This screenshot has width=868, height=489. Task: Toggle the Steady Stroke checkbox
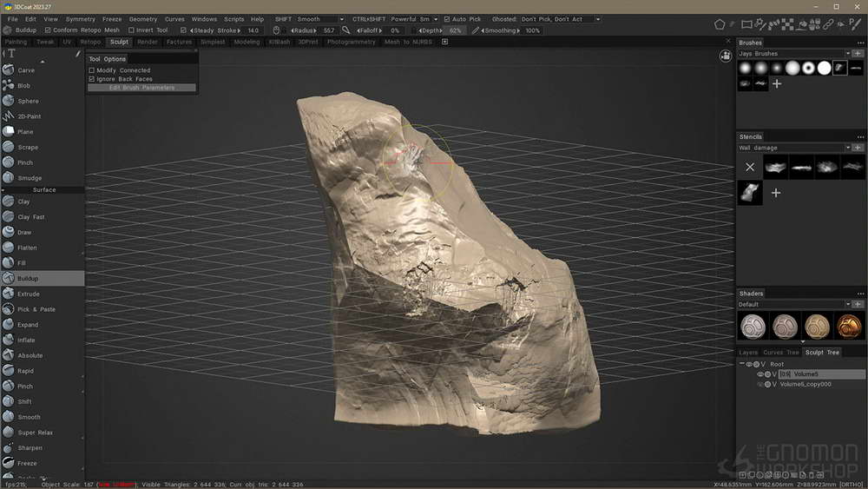[183, 30]
